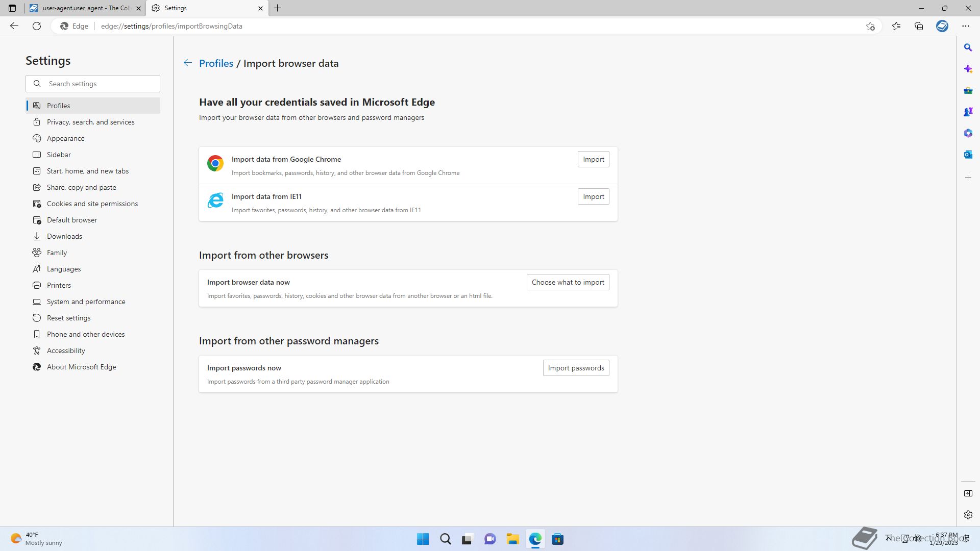The width and height of the screenshot is (980, 551).
Task: Open taskbar Chat app
Action: pos(490,539)
